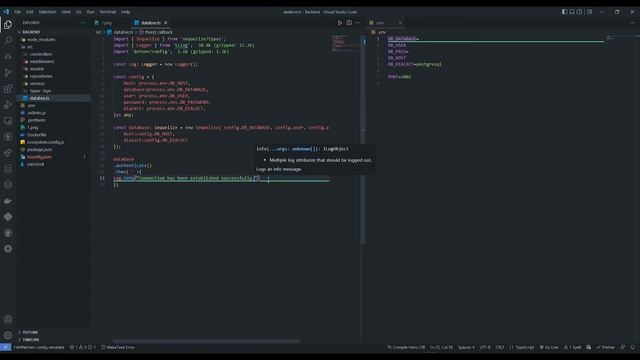The image size is (640, 360).
Task: Expand the models folder
Action: 37,69
